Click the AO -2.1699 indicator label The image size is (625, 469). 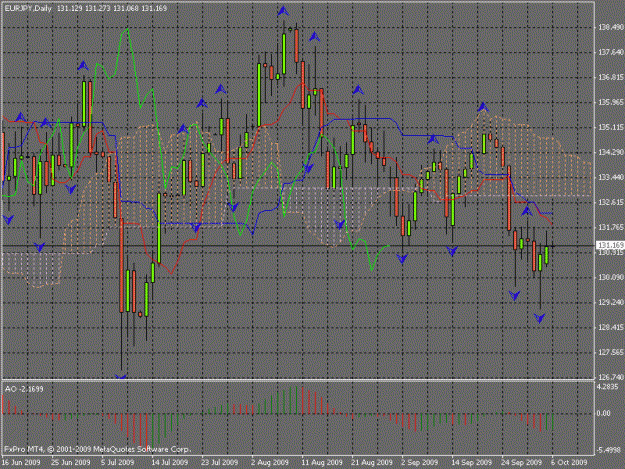click(x=24, y=389)
